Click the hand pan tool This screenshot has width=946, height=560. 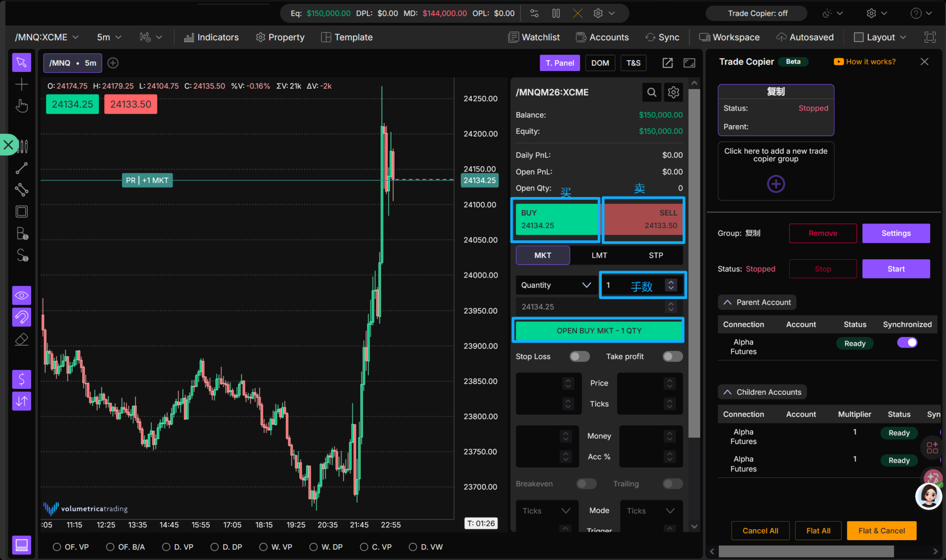click(21, 106)
